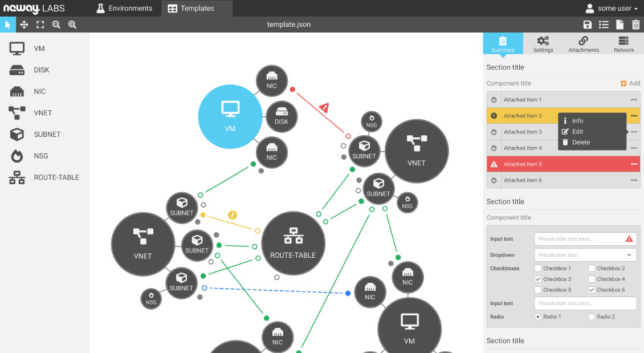Open the Environments section in the top bar
Screen dimensions: 644x353
(124, 8)
